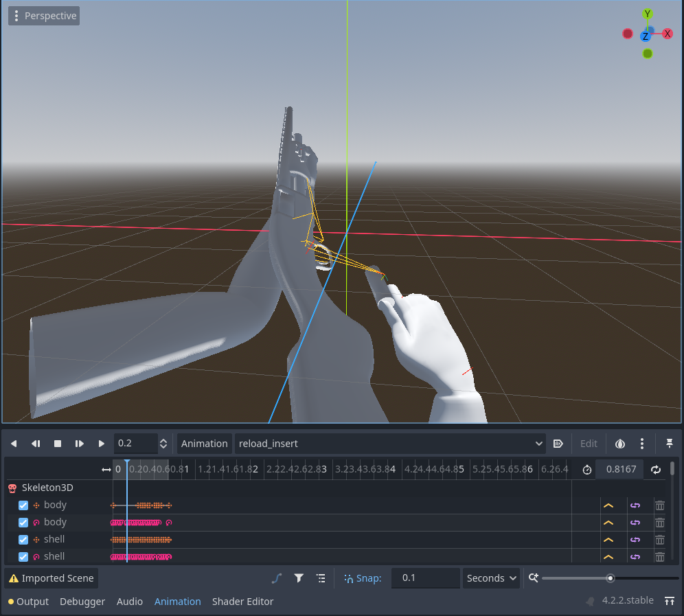Image resolution: width=684 pixels, height=616 pixels.
Task: Disable the first body track checkbox
Action: pos(23,505)
